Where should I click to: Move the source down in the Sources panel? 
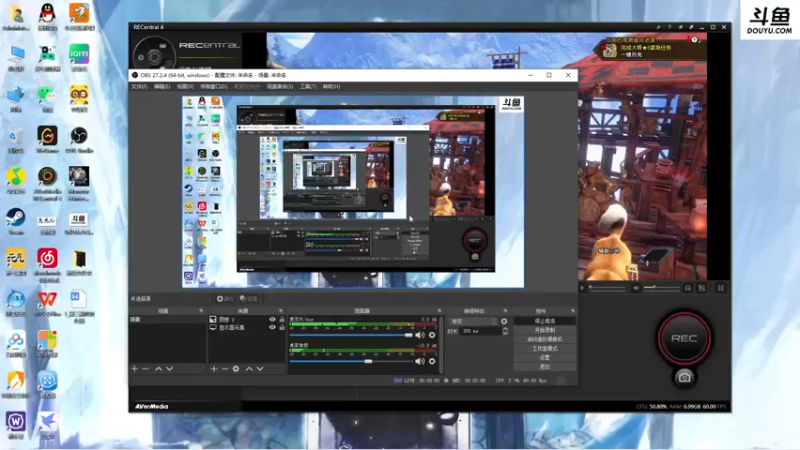(x=260, y=368)
